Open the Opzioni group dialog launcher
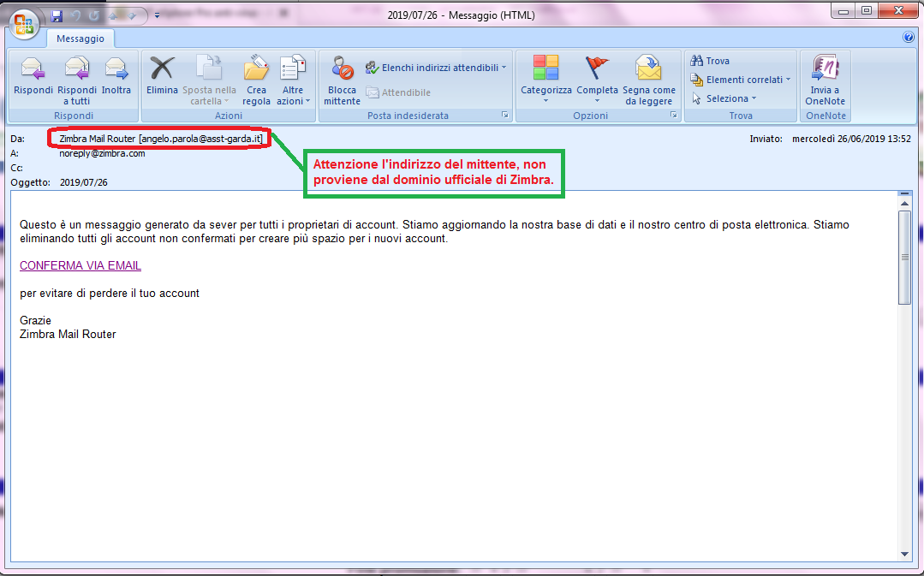 (x=674, y=116)
